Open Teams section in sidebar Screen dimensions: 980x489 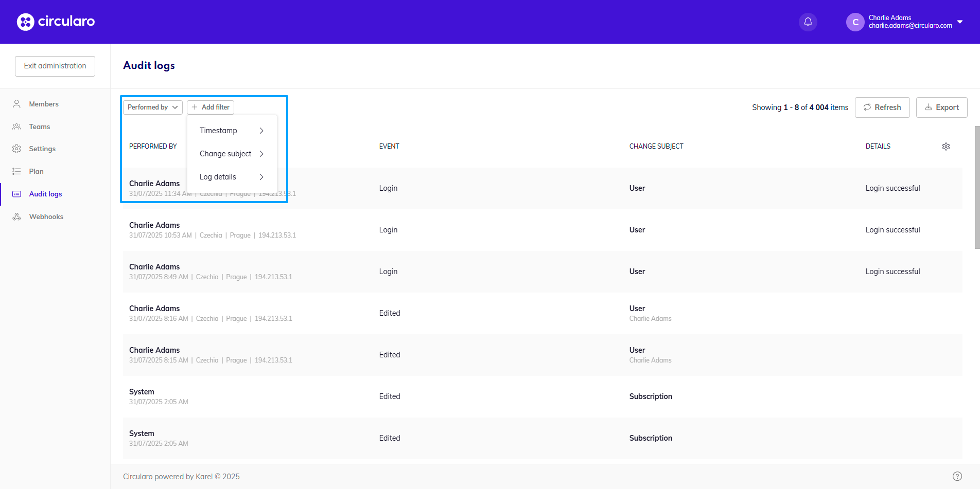pyautogui.click(x=39, y=126)
